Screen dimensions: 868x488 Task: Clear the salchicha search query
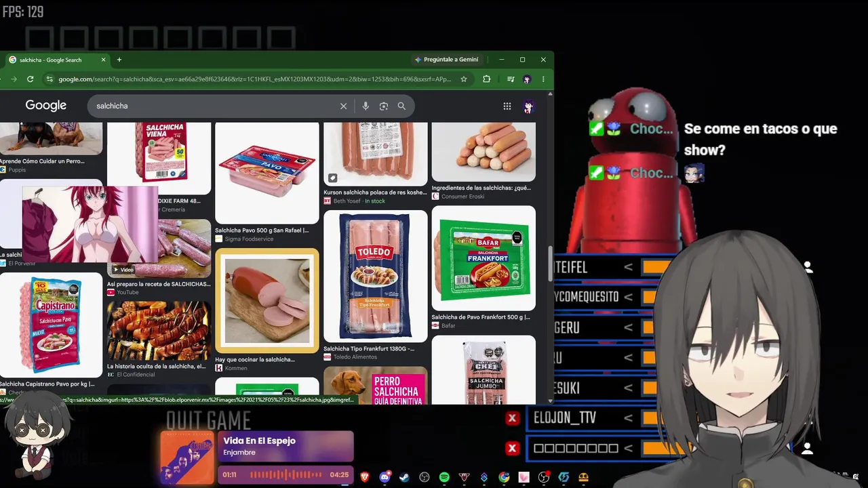click(343, 106)
